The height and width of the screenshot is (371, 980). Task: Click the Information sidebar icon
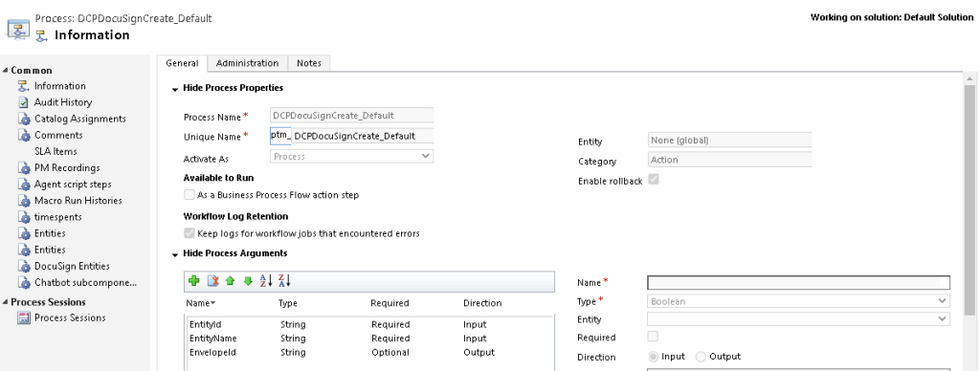pos(24,86)
